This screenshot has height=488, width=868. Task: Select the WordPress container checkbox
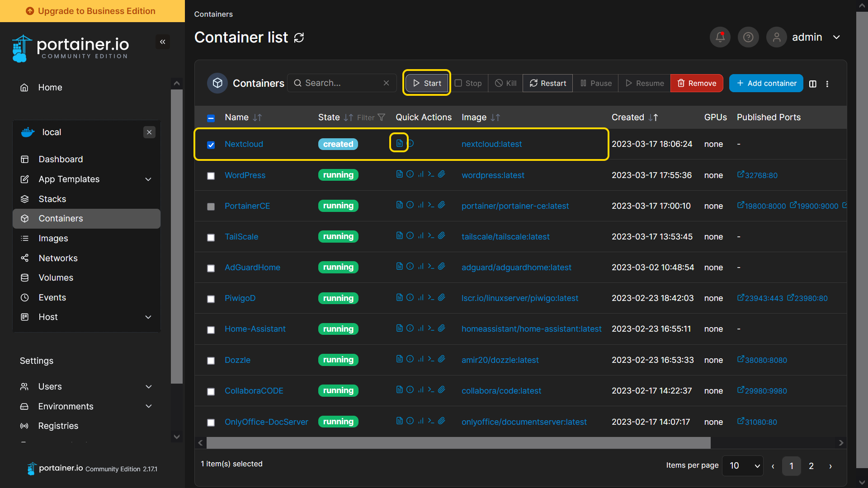point(211,176)
